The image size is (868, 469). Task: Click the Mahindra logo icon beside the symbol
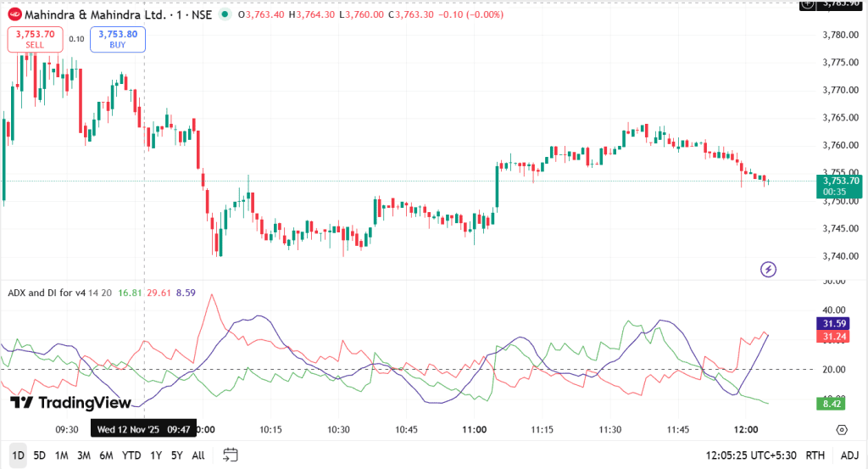click(14, 14)
